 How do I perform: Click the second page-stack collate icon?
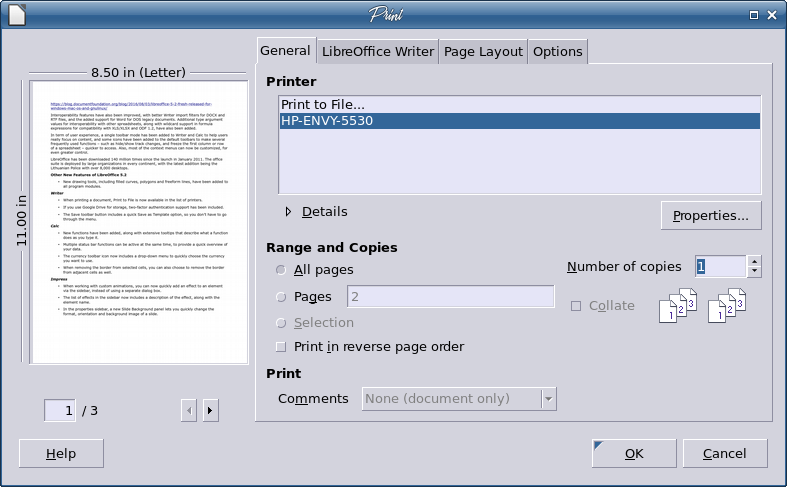(x=727, y=305)
